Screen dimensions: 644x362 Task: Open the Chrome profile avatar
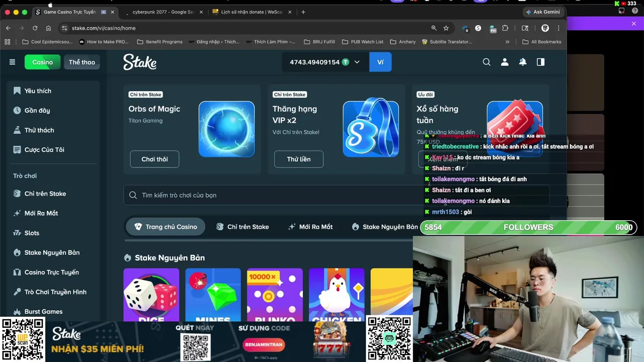pos(545,28)
